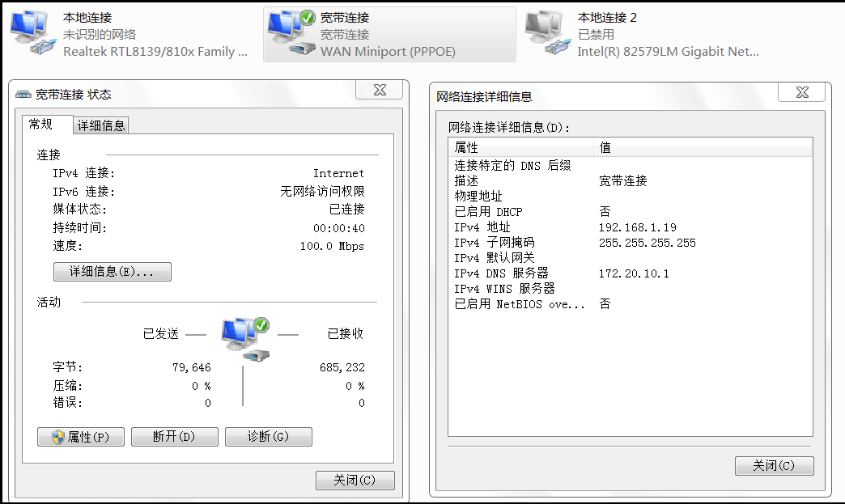Select the 已启用 DHCP row
The image size is (845, 504).
(x=567, y=211)
